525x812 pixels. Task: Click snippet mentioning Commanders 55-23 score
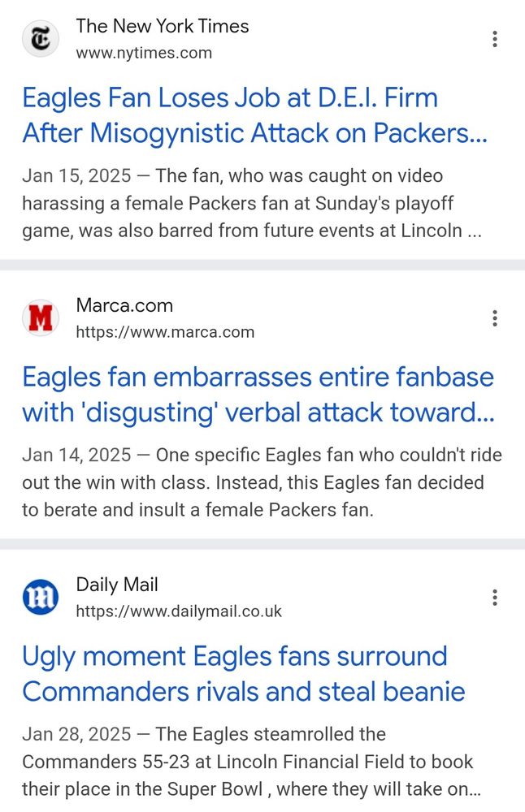[248, 762]
